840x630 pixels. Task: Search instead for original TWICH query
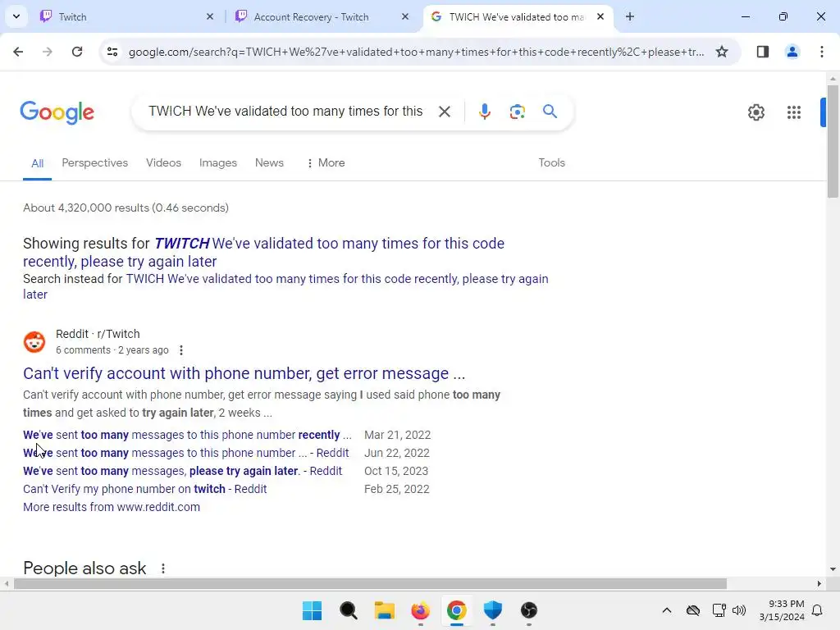285,286
